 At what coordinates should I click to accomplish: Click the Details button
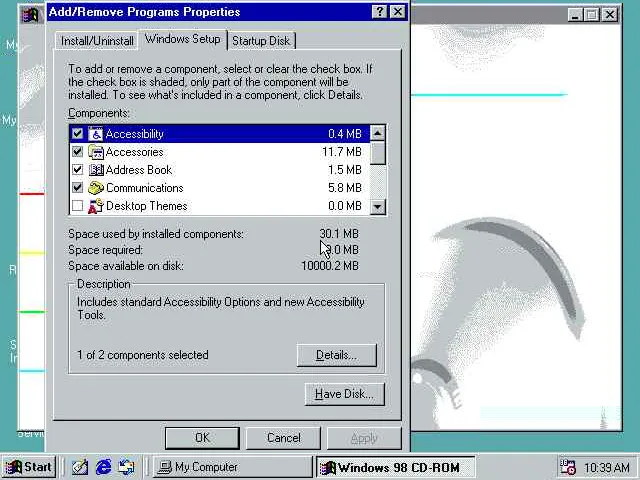(337, 355)
